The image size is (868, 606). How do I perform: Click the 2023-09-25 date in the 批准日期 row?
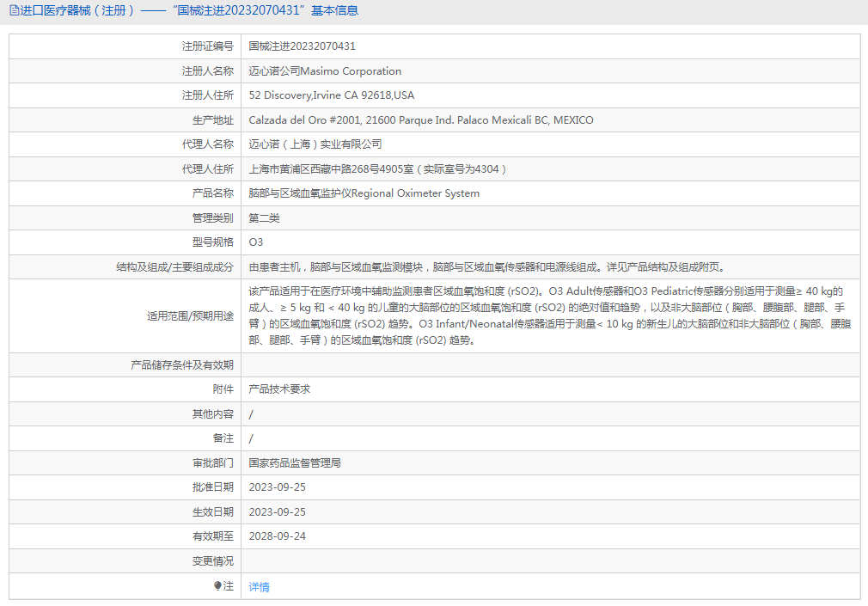click(278, 487)
